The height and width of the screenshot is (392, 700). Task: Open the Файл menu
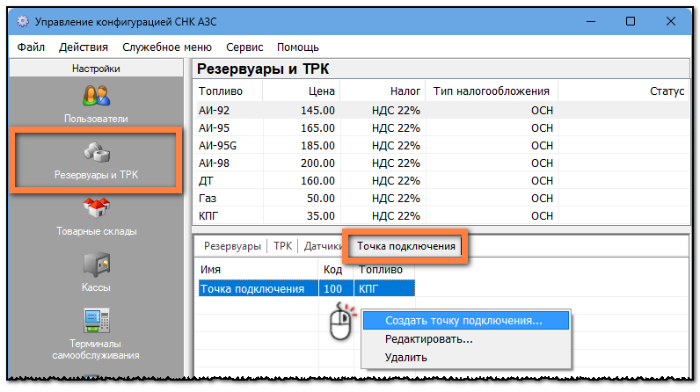tap(31, 47)
